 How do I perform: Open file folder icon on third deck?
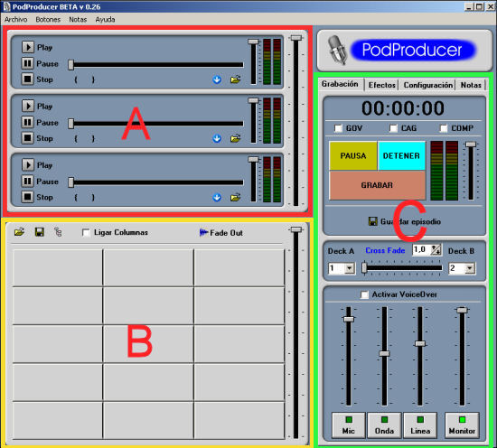point(236,198)
